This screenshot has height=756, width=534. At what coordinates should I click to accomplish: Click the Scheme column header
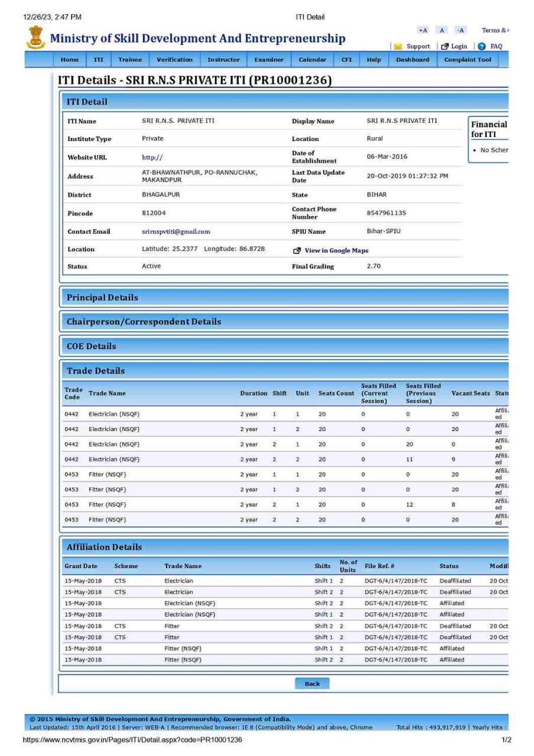[126, 566]
